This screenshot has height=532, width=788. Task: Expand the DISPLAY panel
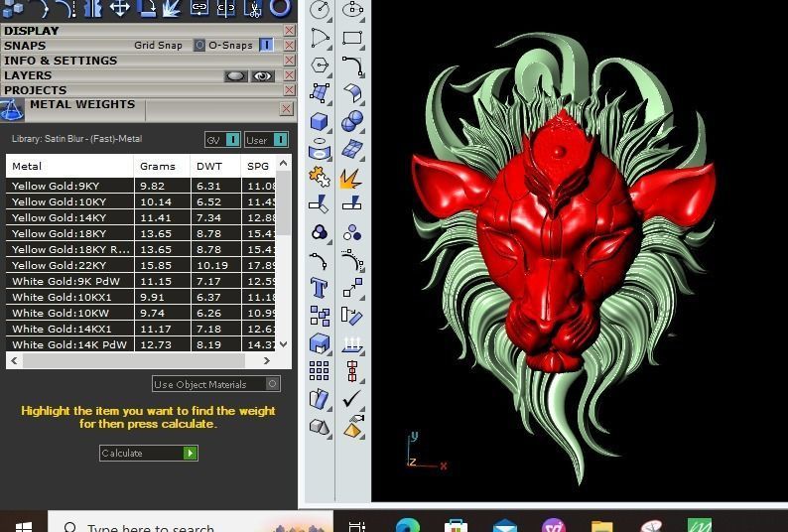click(31, 31)
